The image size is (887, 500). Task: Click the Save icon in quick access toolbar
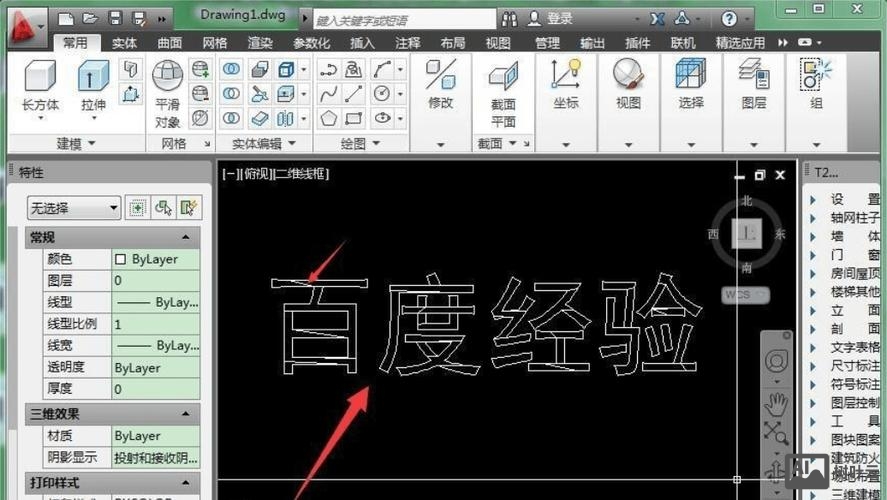tap(115, 19)
